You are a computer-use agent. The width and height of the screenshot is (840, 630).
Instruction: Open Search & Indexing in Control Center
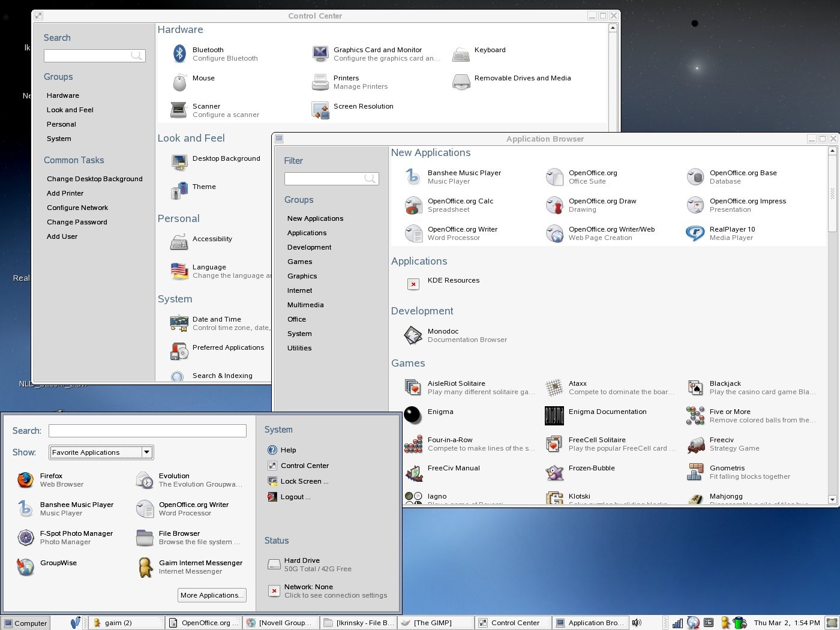point(211,376)
